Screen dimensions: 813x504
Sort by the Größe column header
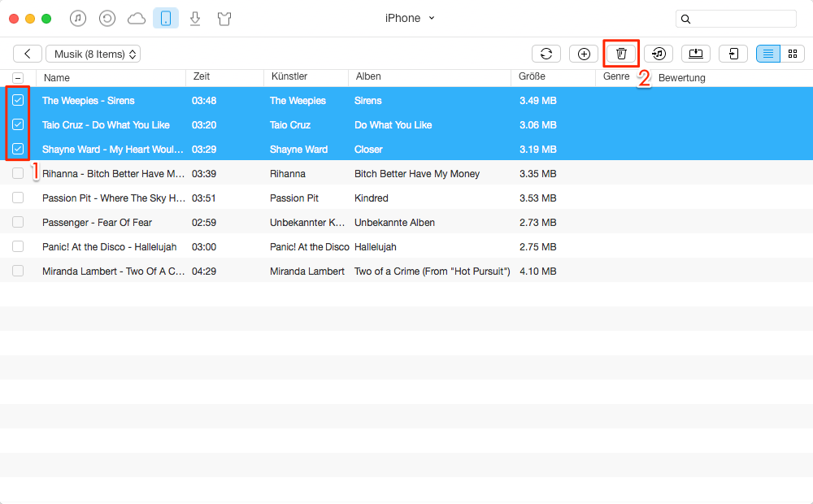[532, 76]
